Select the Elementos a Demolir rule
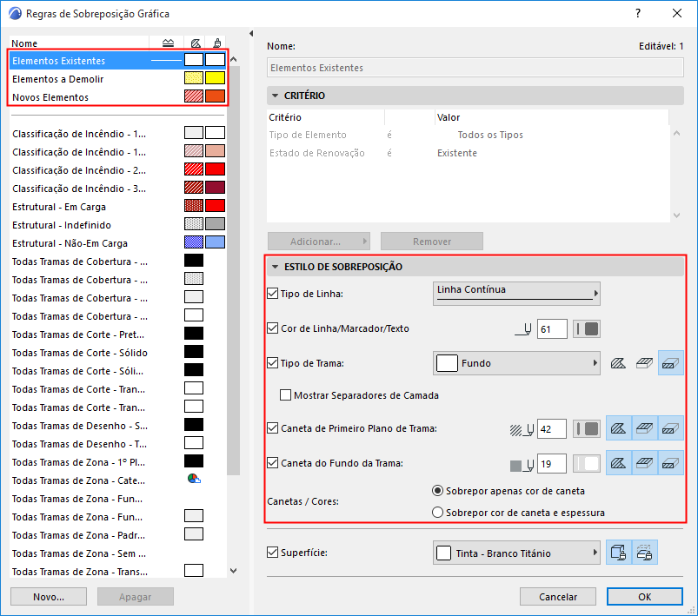Viewport: 698px width, 616px height. pos(118,79)
